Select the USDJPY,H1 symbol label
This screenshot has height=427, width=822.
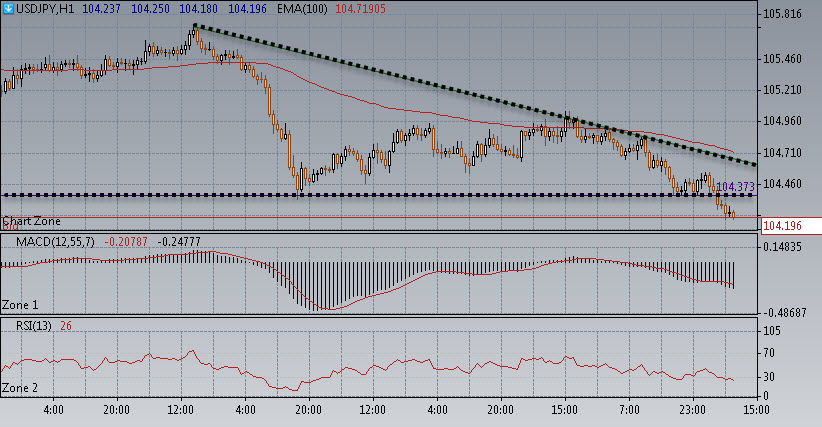click(x=45, y=9)
